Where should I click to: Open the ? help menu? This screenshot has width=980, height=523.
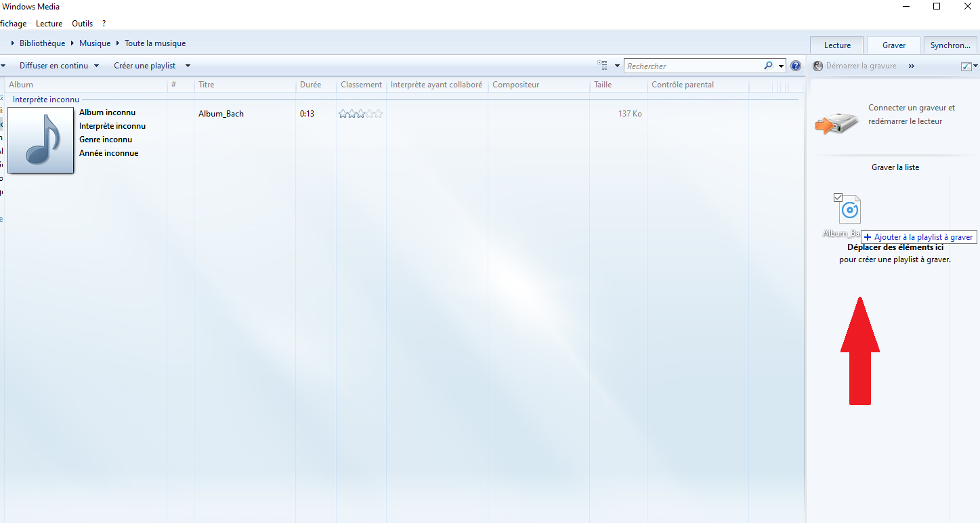[104, 24]
